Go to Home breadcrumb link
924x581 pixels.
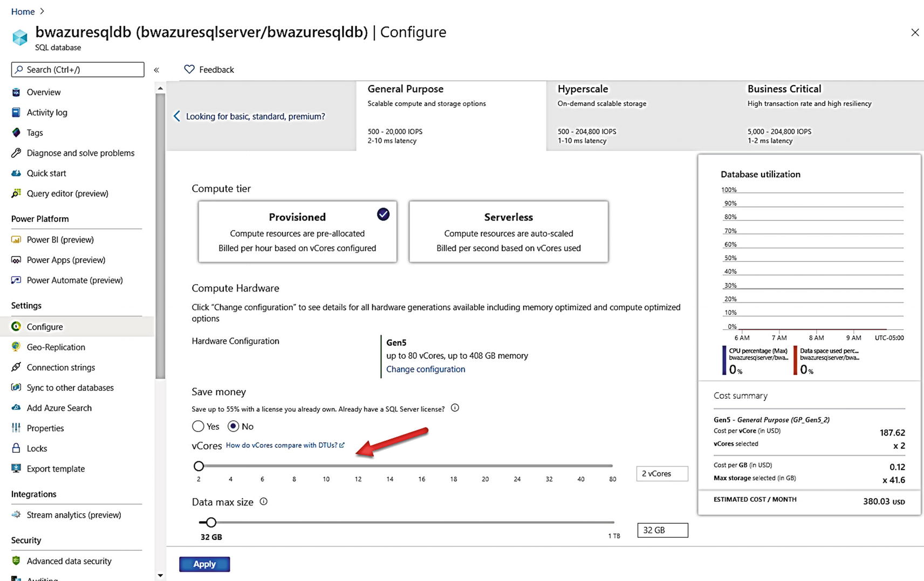tap(23, 11)
